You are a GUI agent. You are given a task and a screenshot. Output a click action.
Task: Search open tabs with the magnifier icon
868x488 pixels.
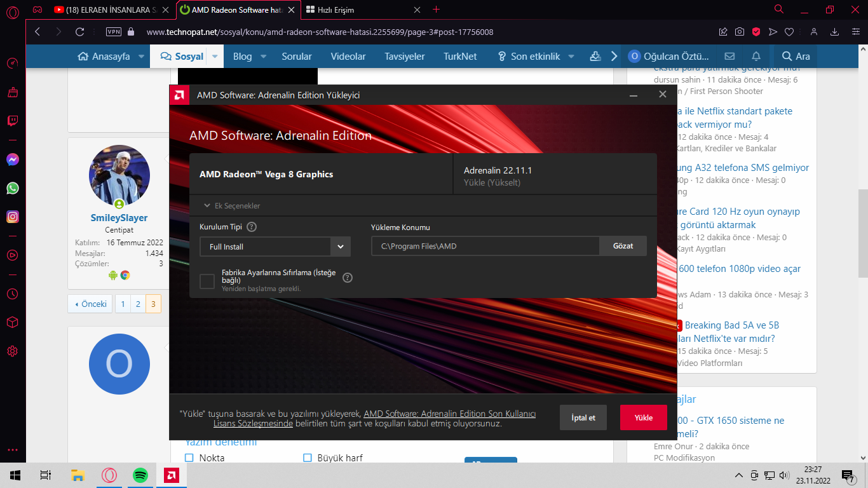pyautogui.click(x=779, y=10)
